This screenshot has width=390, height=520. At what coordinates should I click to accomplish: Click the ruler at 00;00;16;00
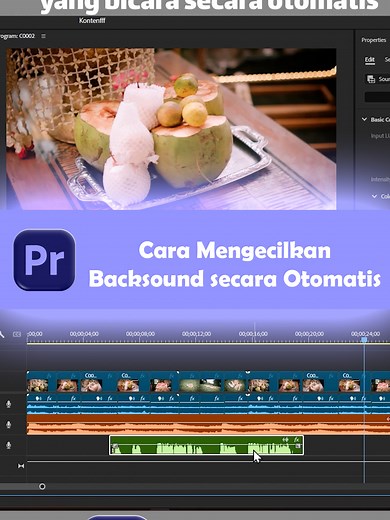pos(253,334)
